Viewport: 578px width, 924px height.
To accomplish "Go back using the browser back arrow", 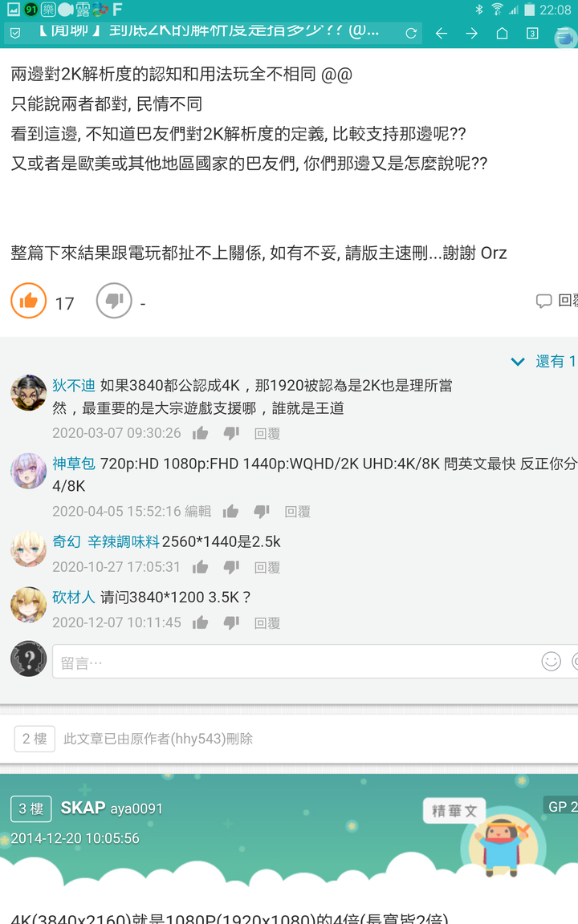I will [x=442, y=33].
